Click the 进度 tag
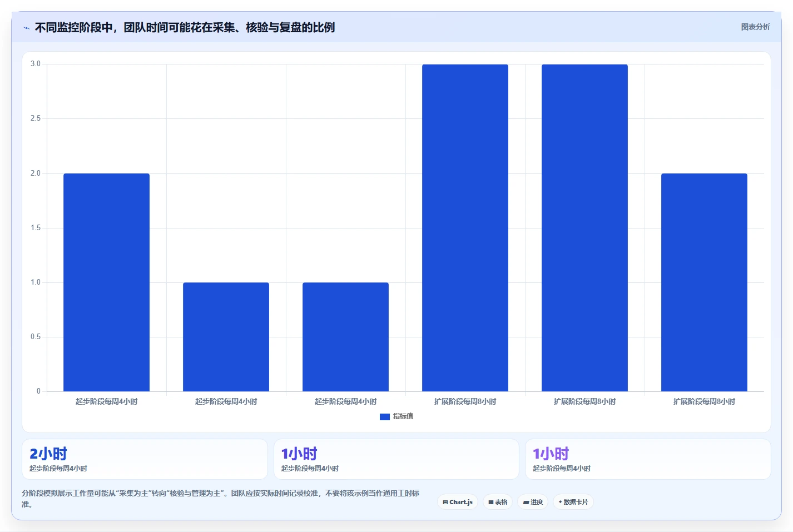 [533, 502]
